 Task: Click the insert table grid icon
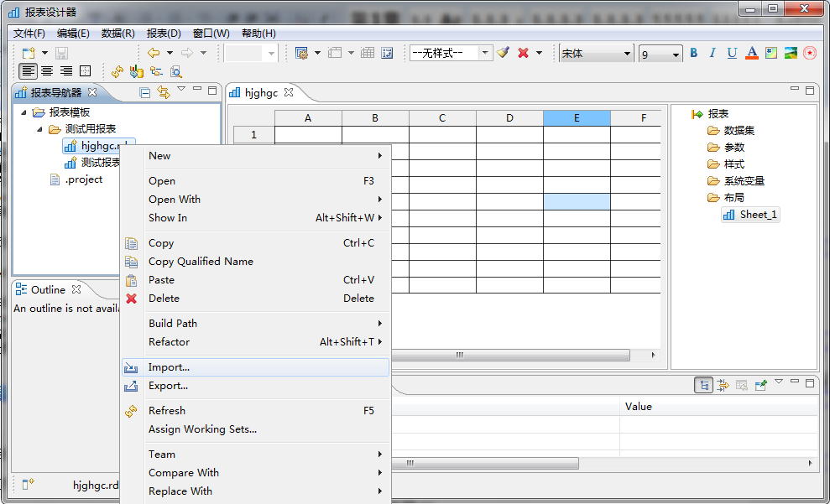[368, 53]
